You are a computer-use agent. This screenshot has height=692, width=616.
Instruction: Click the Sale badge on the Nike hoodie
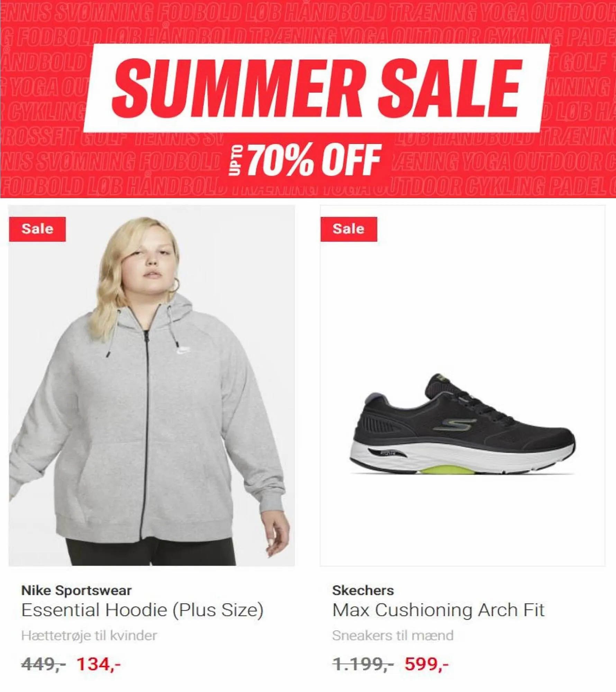coord(37,229)
